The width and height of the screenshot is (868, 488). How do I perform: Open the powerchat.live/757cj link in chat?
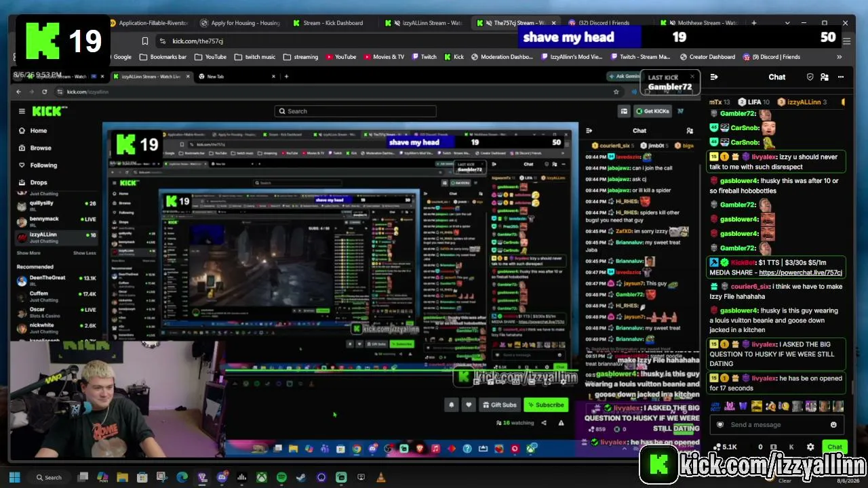pos(800,272)
